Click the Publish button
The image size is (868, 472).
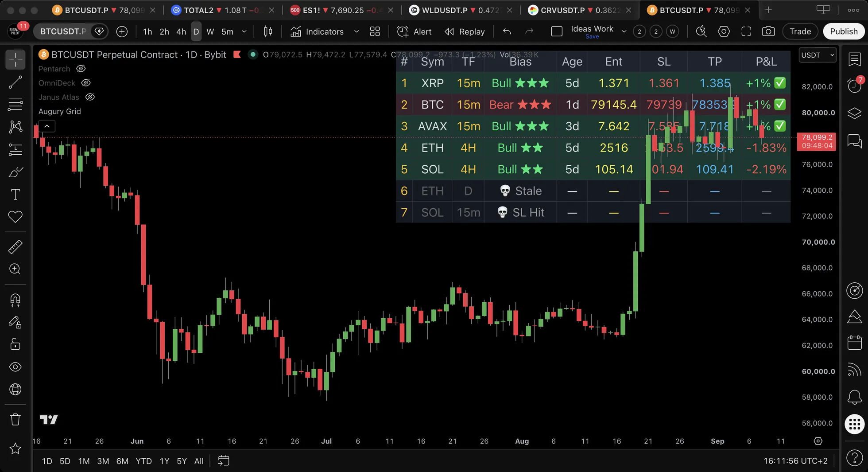[x=843, y=31]
